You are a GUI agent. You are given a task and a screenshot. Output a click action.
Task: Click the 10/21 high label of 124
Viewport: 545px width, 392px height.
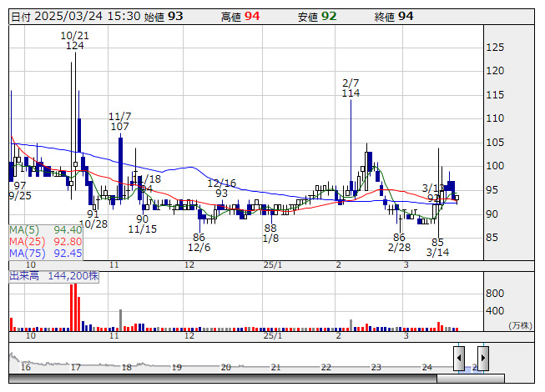pyautogui.click(x=75, y=46)
